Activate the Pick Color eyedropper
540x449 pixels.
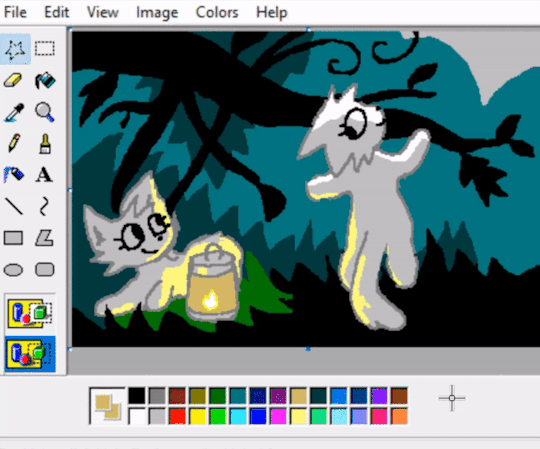coord(13,112)
